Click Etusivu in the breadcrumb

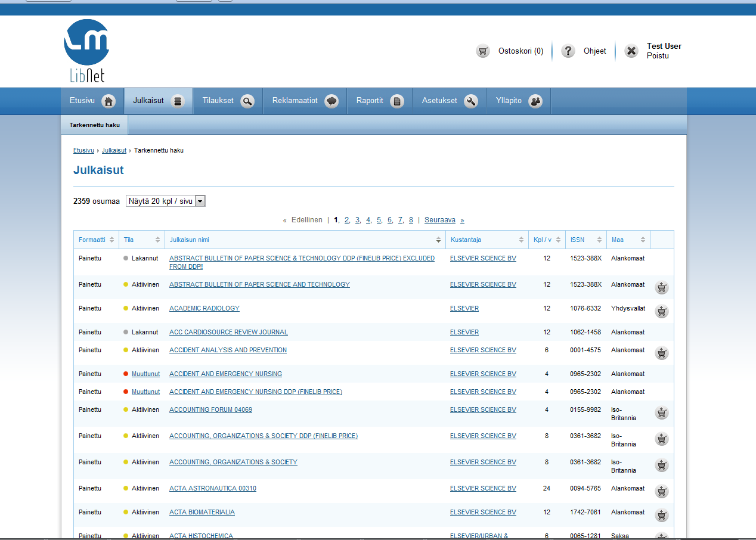(x=83, y=151)
